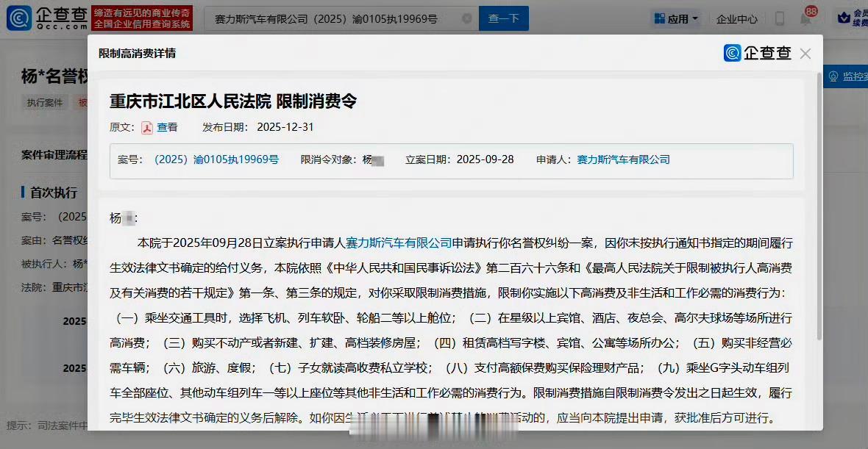The height and width of the screenshot is (449, 868).
Task: Click the PDF icon next to 原文
Action: tap(146, 128)
